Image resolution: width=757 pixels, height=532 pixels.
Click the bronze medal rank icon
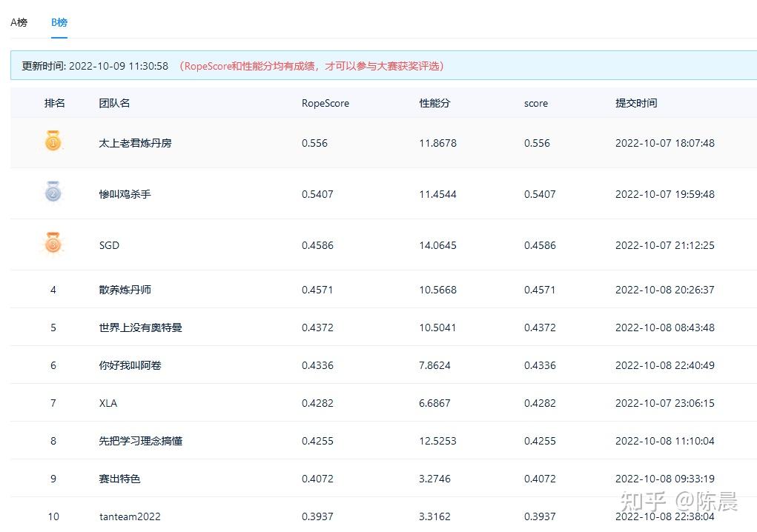(53, 242)
